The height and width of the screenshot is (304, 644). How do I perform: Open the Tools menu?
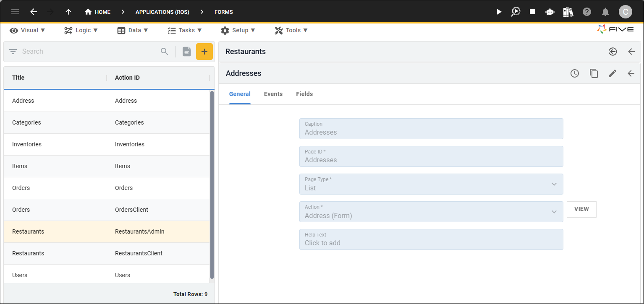click(291, 30)
